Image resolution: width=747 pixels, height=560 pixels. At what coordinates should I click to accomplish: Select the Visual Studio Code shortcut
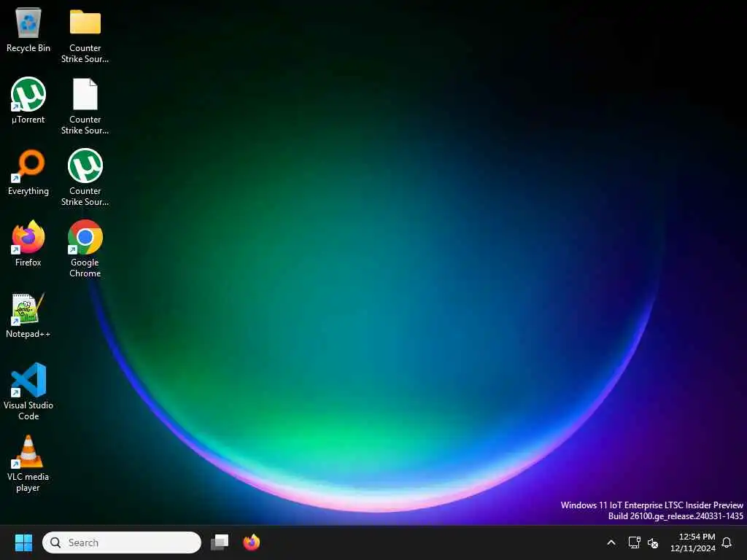(x=28, y=392)
